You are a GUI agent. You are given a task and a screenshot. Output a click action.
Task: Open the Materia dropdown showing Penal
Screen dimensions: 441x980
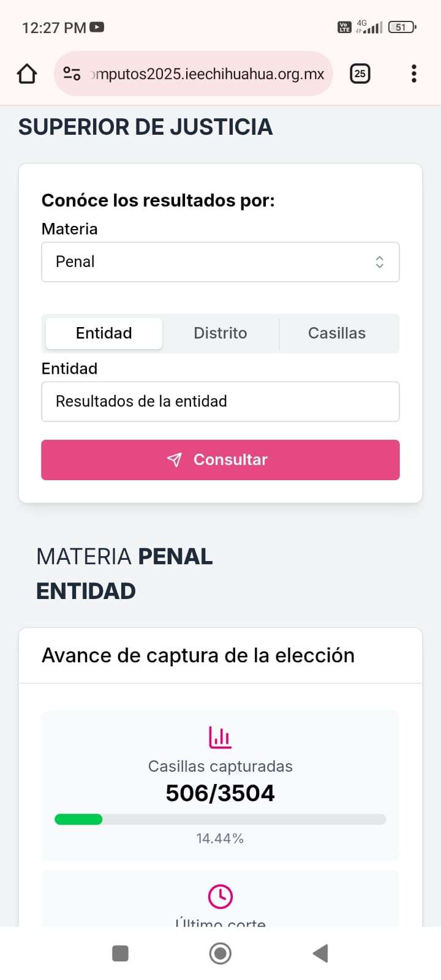(208, 262)
